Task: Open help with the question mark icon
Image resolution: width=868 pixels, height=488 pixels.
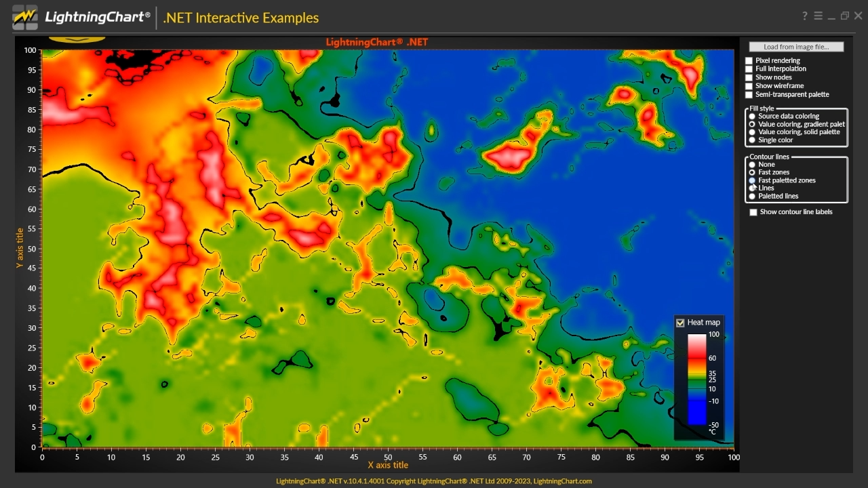Action: pyautogui.click(x=805, y=16)
